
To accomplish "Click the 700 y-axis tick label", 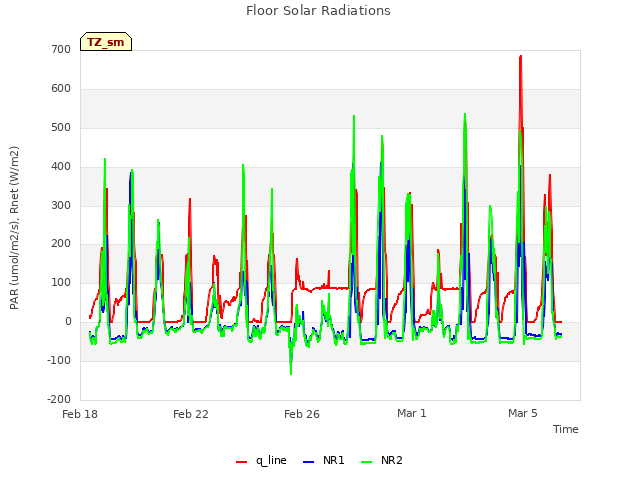I will tap(61, 49).
